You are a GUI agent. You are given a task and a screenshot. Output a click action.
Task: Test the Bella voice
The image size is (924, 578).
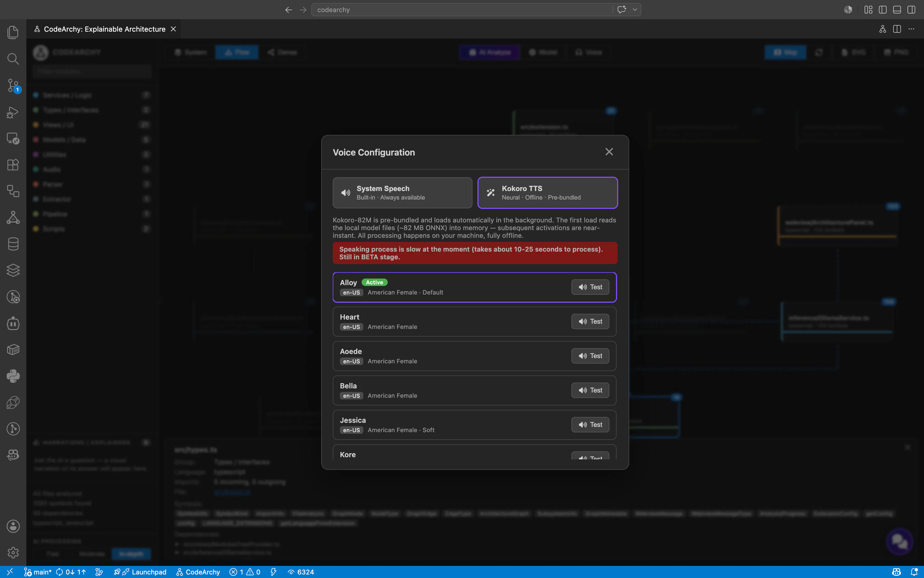click(590, 390)
